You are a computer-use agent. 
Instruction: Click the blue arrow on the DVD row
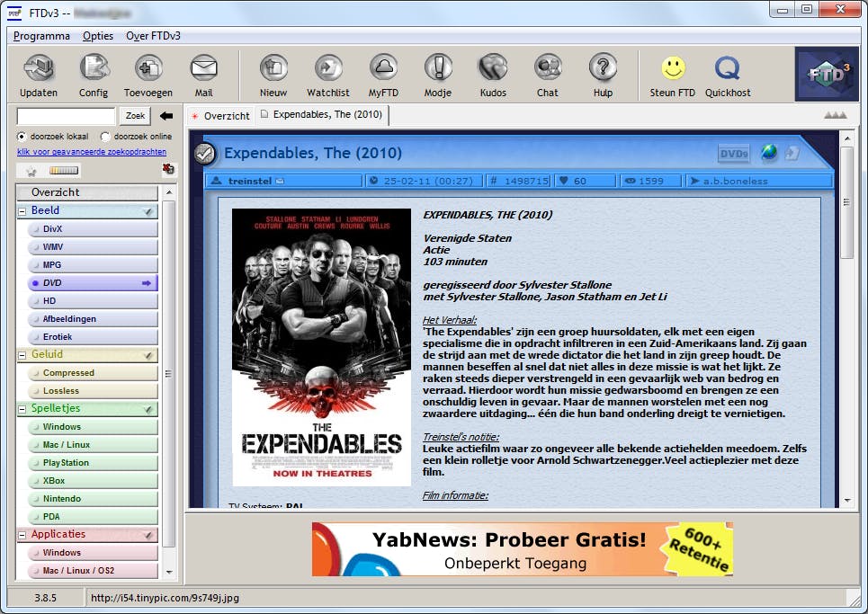click(x=146, y=282)
